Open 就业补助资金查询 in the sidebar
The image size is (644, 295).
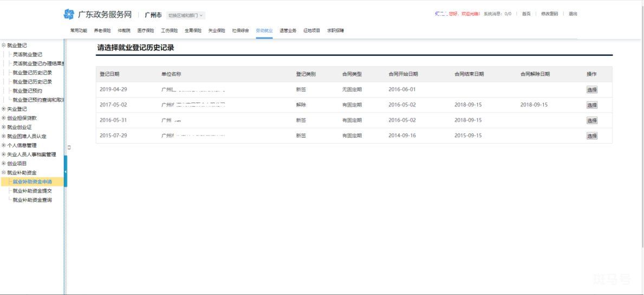pos(32,200)
